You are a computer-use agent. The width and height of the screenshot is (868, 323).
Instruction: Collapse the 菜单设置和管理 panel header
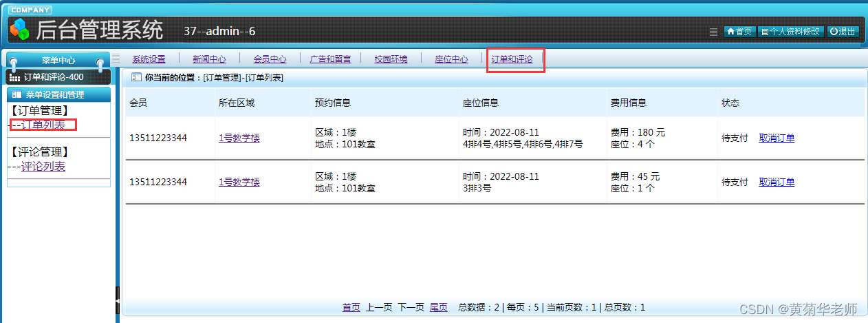coord(58,94)
